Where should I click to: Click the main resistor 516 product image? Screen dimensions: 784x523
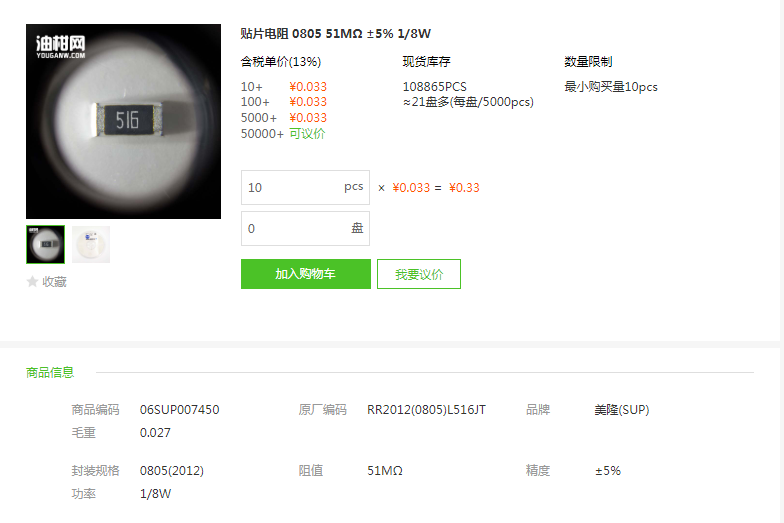click(124, 122)
